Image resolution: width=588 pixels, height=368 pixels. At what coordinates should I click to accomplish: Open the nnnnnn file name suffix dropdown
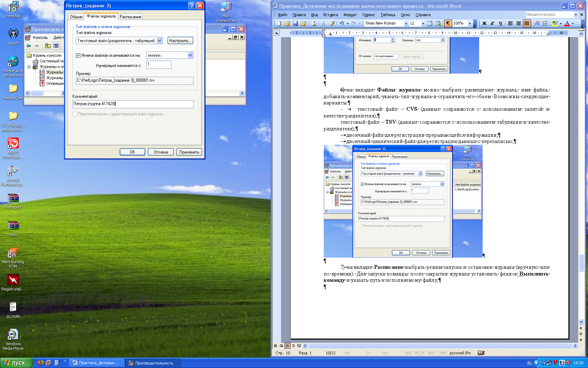click(x=190, y=55)
